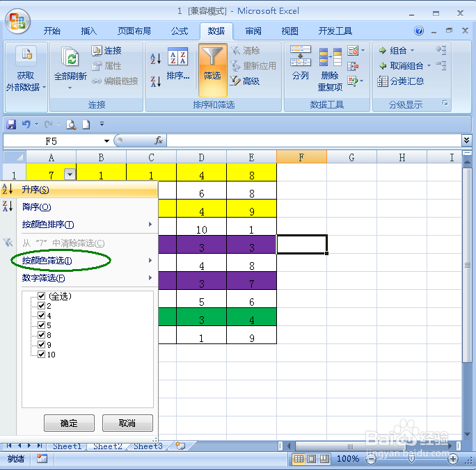Viewport: 476px width, 470px height.
Task: Open the Ungroup dropdown arrow
Action: 429,65
